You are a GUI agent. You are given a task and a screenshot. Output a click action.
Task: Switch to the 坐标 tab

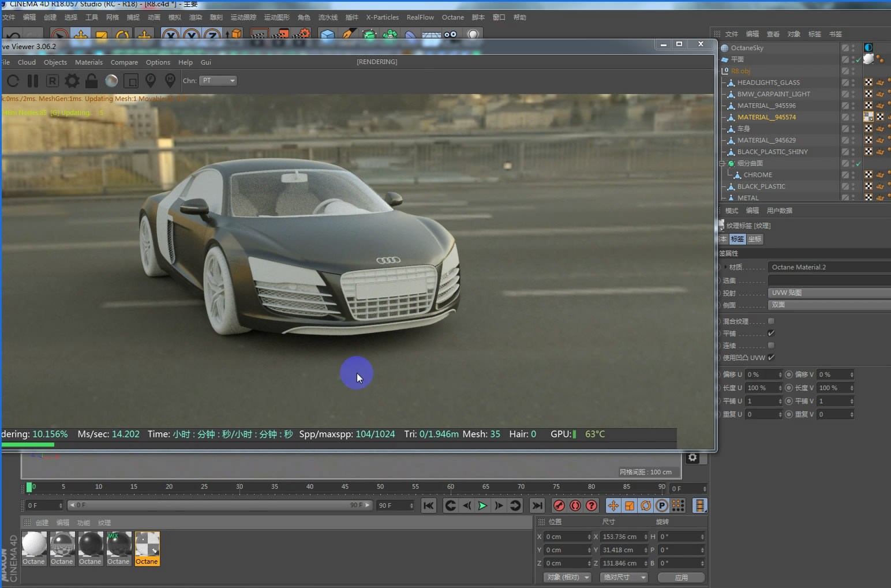(755, 239)
